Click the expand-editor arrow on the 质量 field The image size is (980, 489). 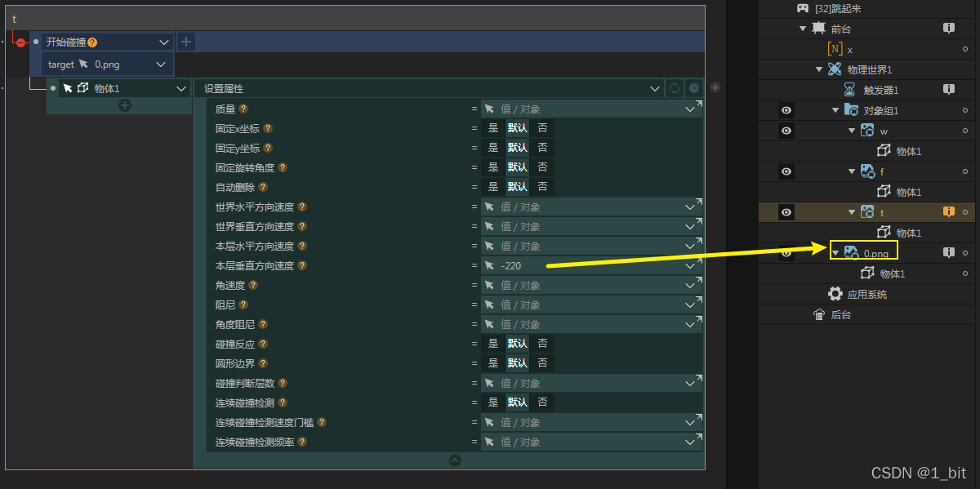(698, 104)
